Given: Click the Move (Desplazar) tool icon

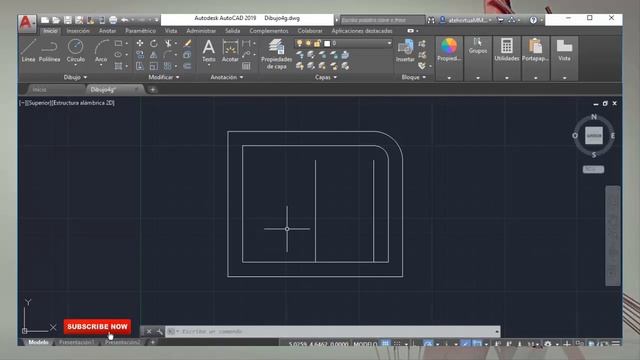Looking at the screenshot, I should (x=140, y=43).
